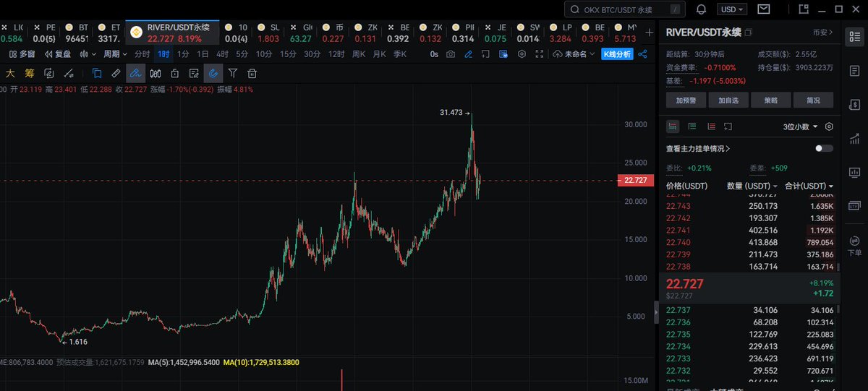Click the 筹 chip distribution icon

(x=30, y=73)
